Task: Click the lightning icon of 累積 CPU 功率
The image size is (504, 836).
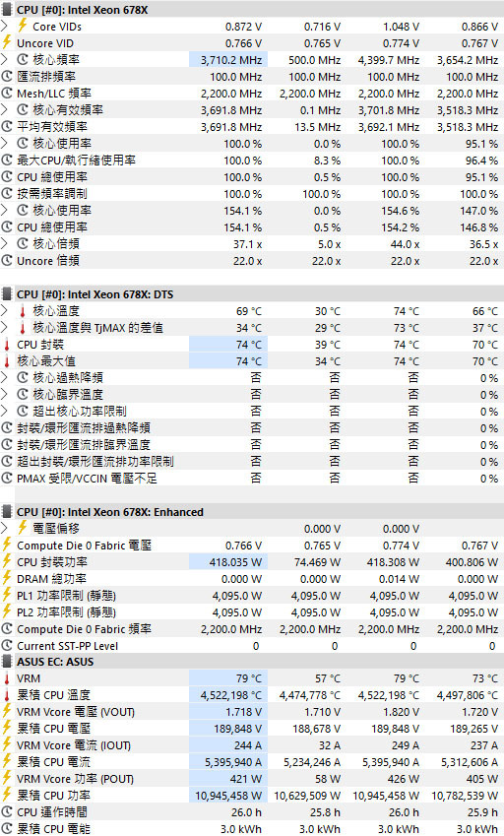Action: (7, 796)
